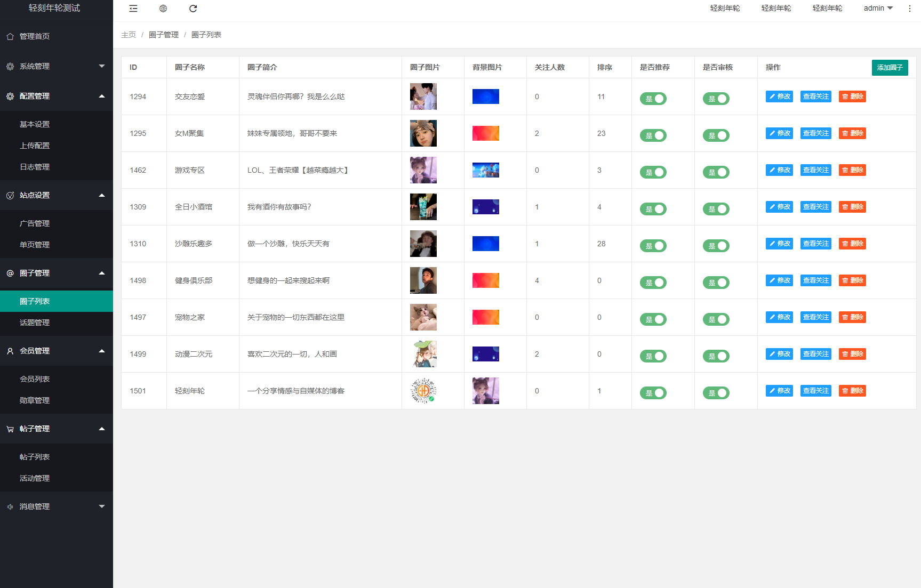Disable recommend toggle for 轻刻年轮 circle

coord(653,393)
